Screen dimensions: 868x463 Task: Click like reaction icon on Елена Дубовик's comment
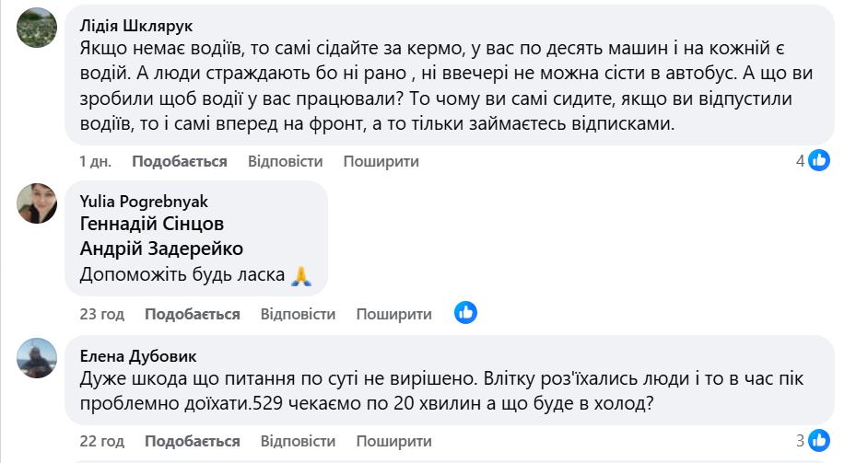819,439
